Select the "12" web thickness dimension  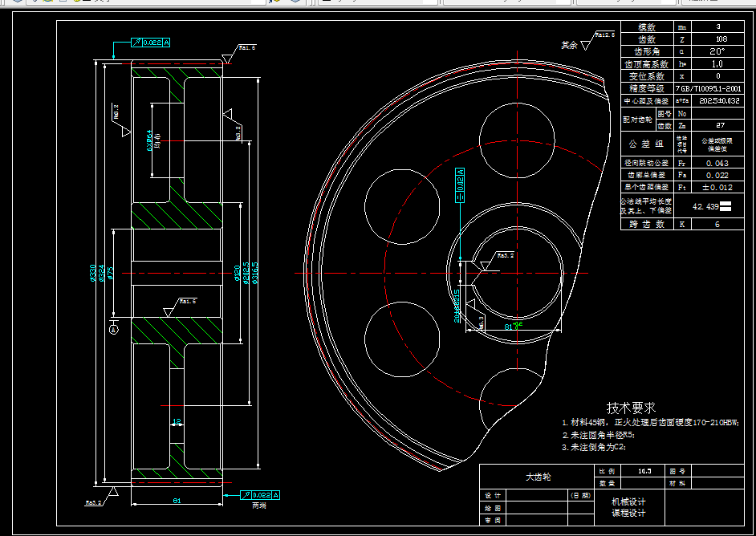pos(177,421)
